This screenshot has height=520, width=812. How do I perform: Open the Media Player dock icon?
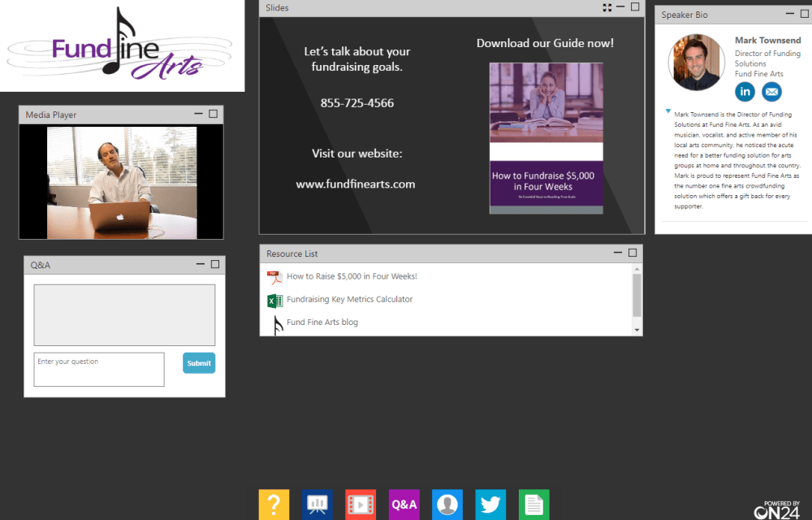(360, 505)
